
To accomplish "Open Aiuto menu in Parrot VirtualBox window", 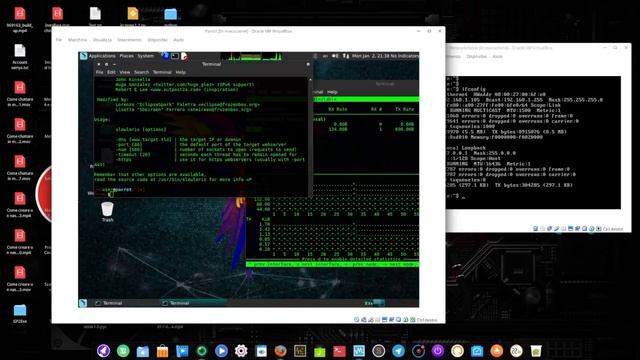I will pyautogui.click(x=179, y=40).
